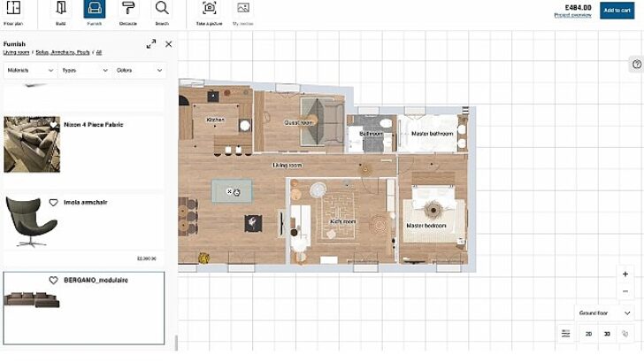This screenshot has height=363, width=644.
Task: Open the Decorate paint roller tool
Action: click(128, 10)
